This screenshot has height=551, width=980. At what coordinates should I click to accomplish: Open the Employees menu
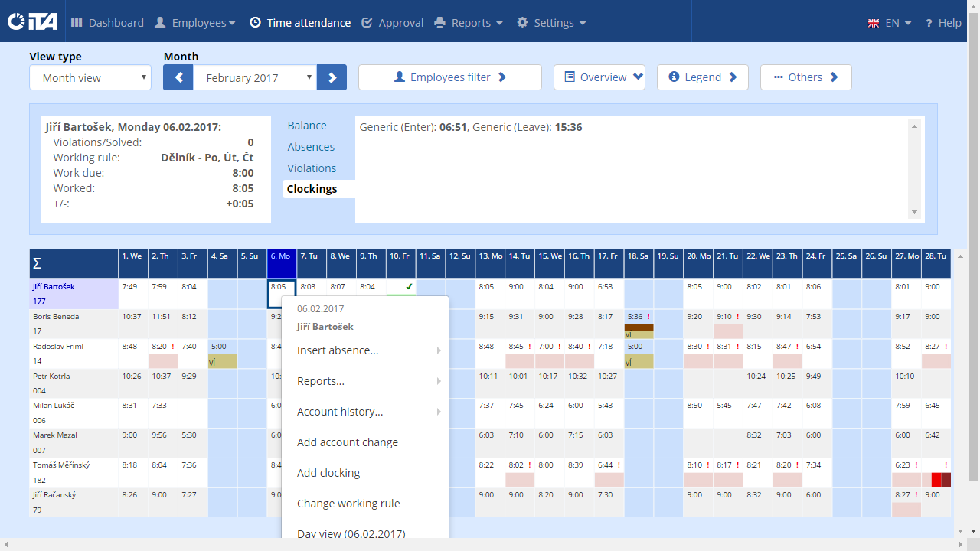195,23
